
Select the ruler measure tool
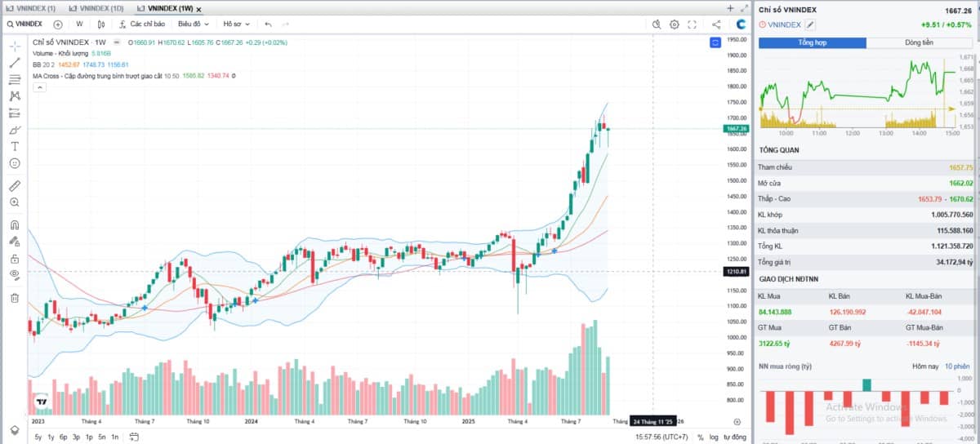click(x=15, y=186)
